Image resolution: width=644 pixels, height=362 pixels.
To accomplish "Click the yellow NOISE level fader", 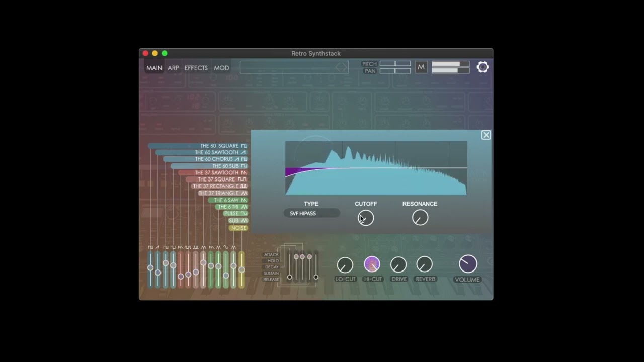I will click(x=242, y=269).
